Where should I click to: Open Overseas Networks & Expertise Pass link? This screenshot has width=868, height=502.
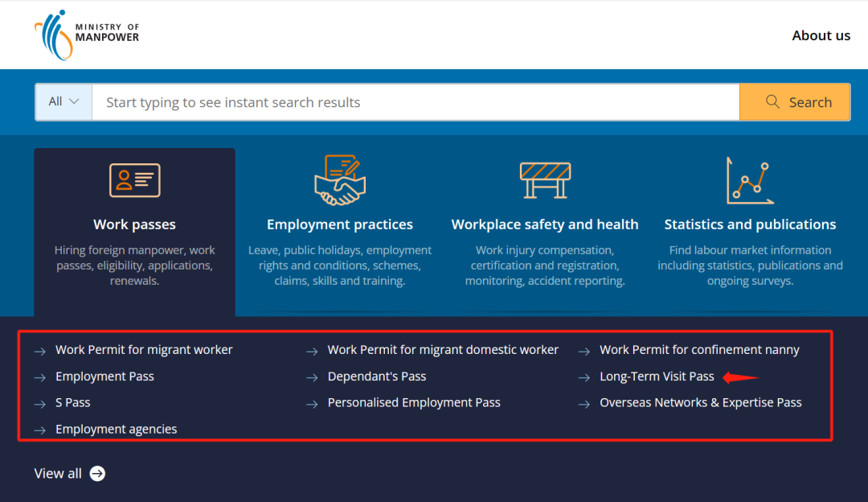tap(701, 403)
